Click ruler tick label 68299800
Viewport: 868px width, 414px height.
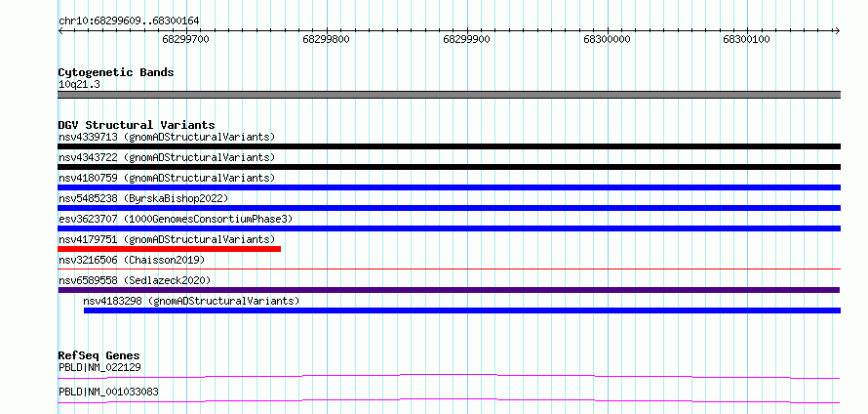(326, 40)
